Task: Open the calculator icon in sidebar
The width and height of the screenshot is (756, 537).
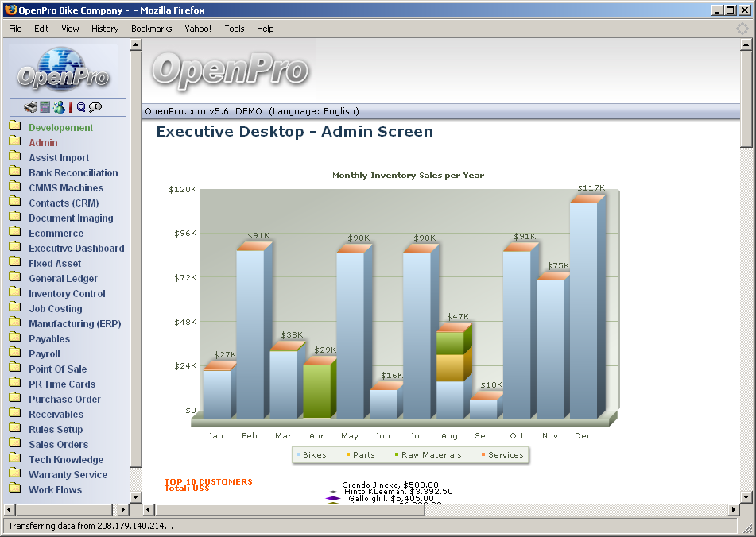Action: (45, 107)
